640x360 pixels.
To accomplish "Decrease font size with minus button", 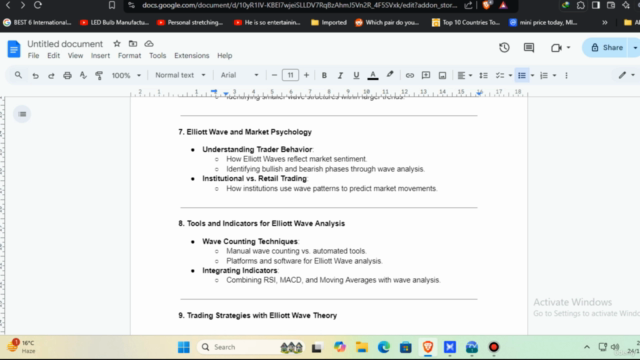I will 274,75.
